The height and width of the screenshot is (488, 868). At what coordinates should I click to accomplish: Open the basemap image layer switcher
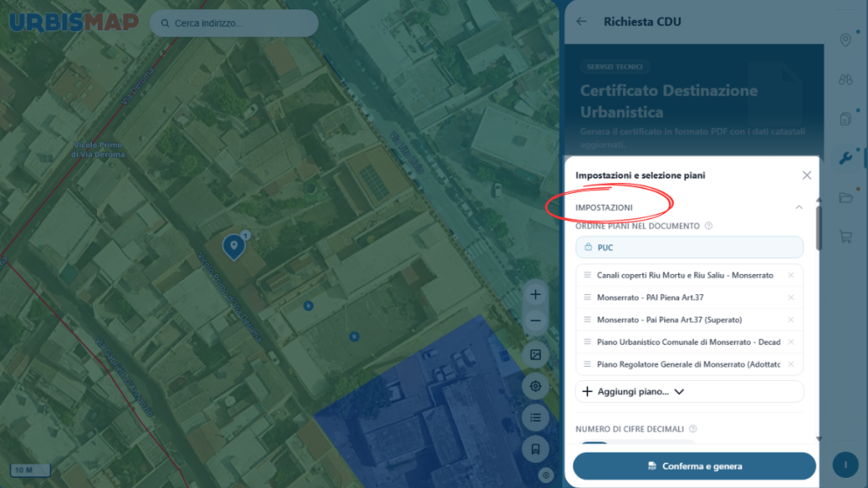click(535, 355)
